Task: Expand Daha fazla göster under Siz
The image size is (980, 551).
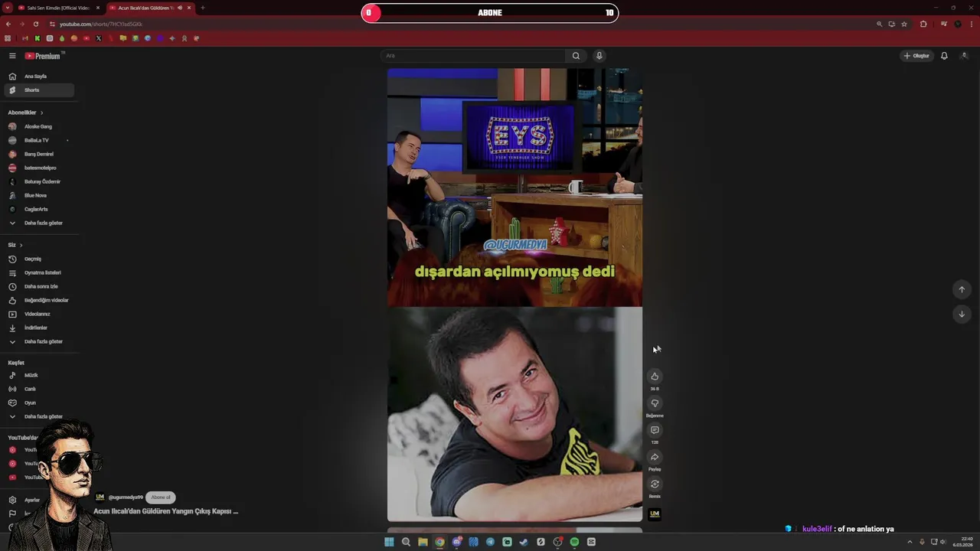Action: (38, 341)
